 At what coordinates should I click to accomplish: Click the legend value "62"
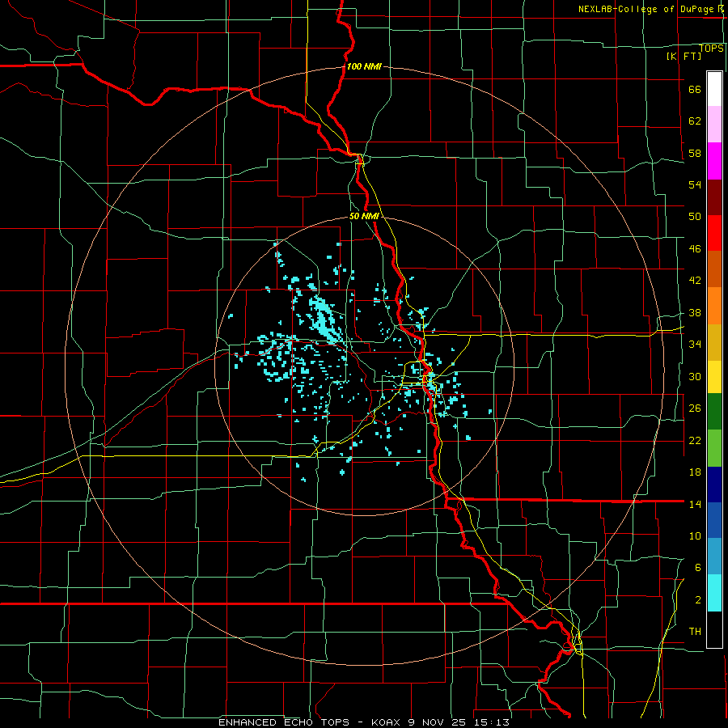click(x=695, y=121)
